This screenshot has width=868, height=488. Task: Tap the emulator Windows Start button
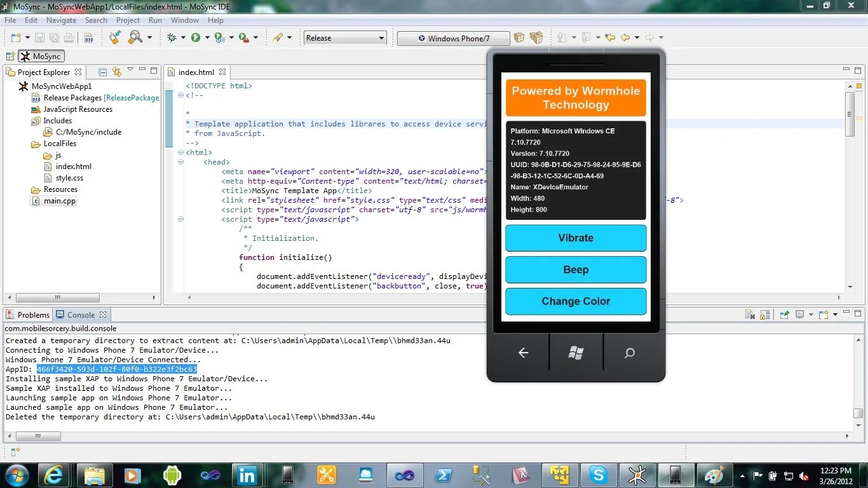[x=576, y=353]
